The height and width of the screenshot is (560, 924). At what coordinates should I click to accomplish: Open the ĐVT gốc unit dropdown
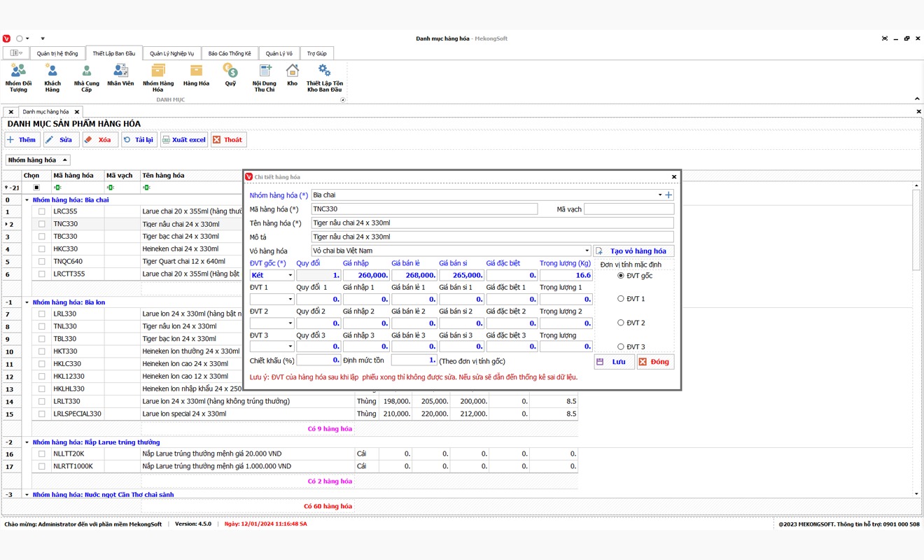click(290, 276)
